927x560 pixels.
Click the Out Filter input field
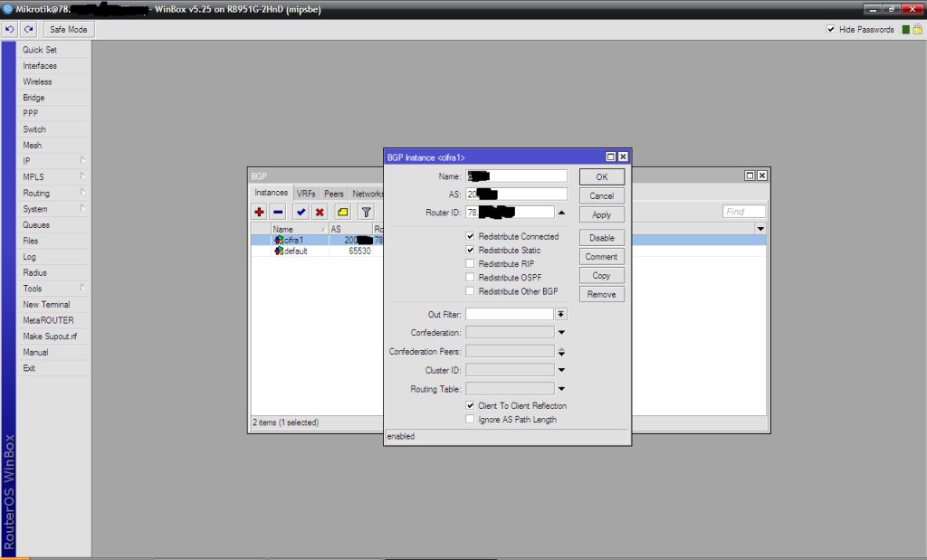(510, 314)
